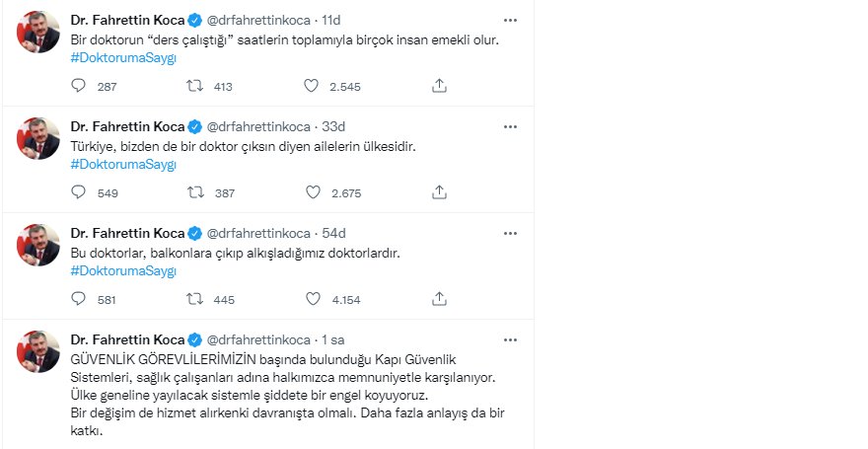The image size is (868, 449).
Task: Open the #DoktorumaSaygı hashtag in the 33d tweet
Action: [123, 164]
